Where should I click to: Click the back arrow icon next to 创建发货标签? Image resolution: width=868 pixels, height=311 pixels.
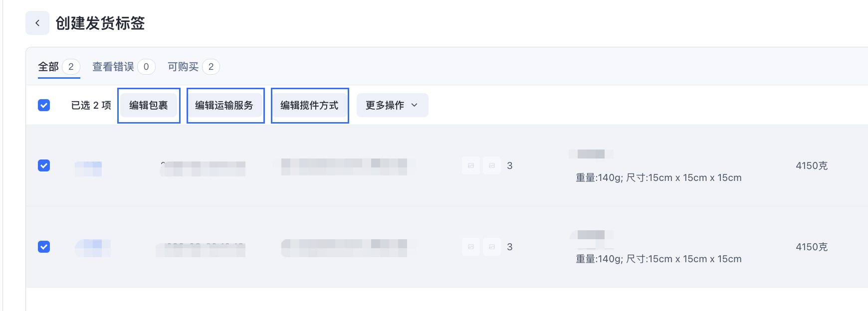[37, 22]
